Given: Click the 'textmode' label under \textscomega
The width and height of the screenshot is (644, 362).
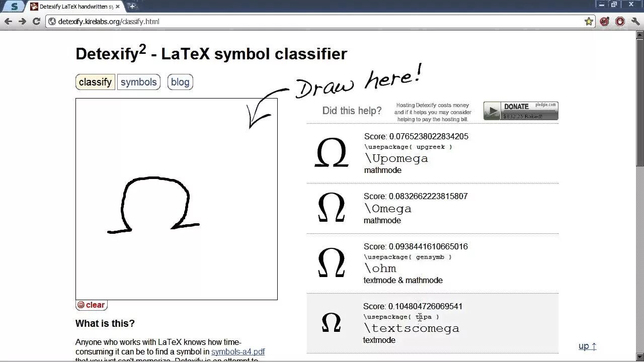Looking at the screenshot, I should (x=379, y=340).
